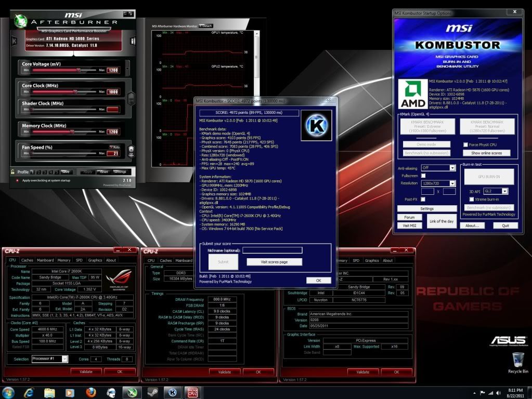This screenshot has height=399, width=532.
Task: Click the K logo in Kombustor score dialog
Action: pyautogui.click(x=316, y=125)
